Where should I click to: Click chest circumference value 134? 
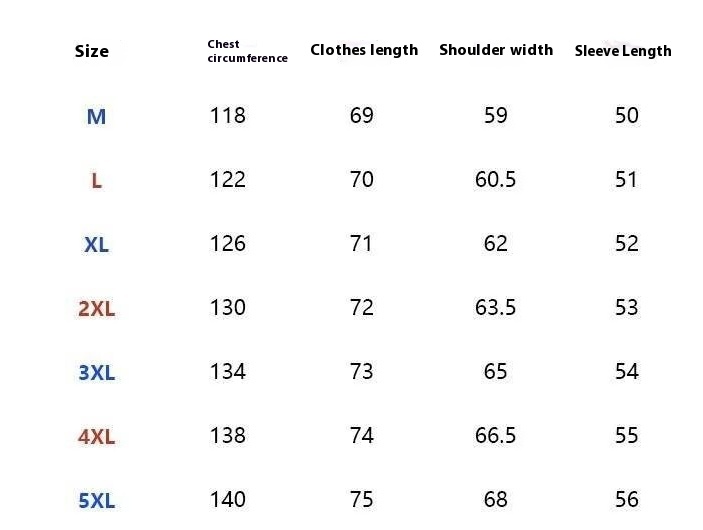(x=228, y=371)
